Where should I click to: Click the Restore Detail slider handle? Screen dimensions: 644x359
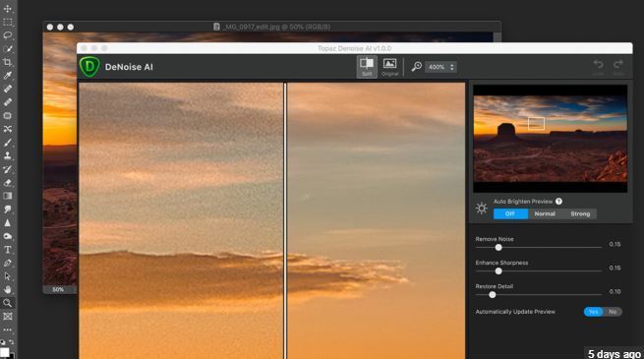point(492,295)
